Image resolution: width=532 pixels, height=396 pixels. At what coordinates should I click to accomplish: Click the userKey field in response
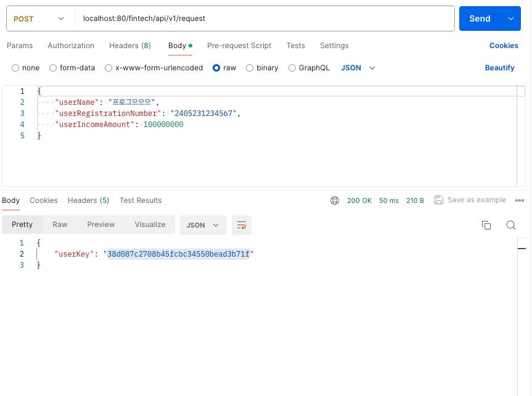[74, 254]
